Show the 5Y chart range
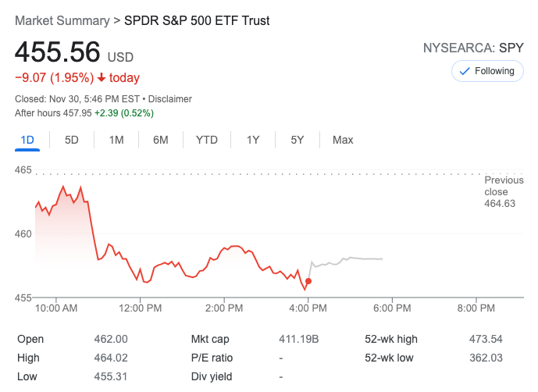Viewport: 538px width, 392px height. pyautogui.click(x=298, y=141)
